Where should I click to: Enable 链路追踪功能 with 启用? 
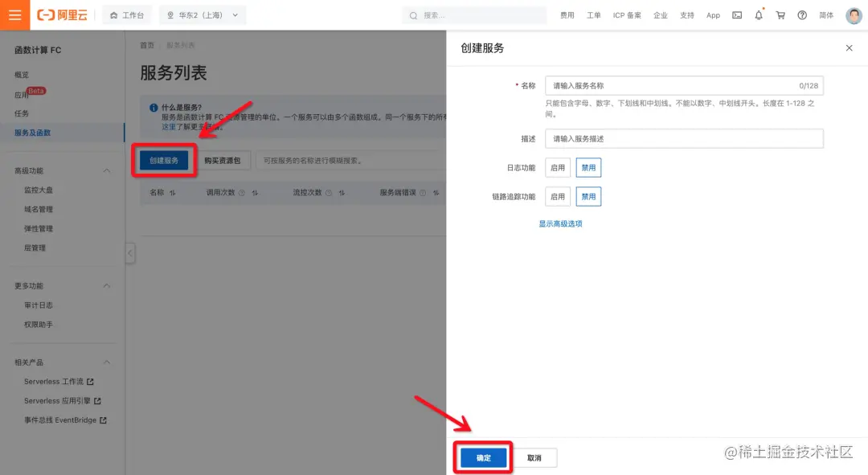tap(558, 197)
